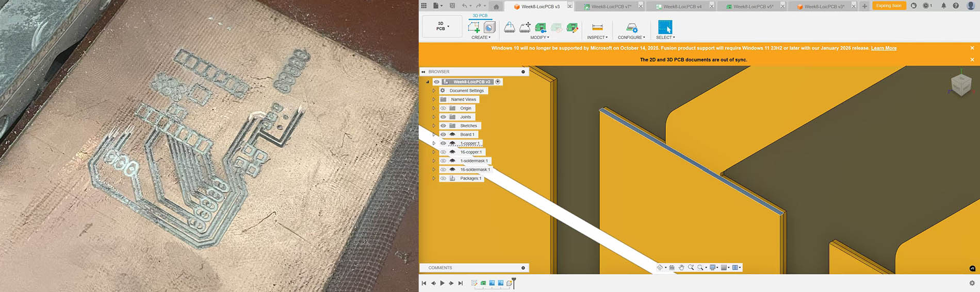
Task: Open the INSPECT dropdown menu
Action: (x=597, y=38)
